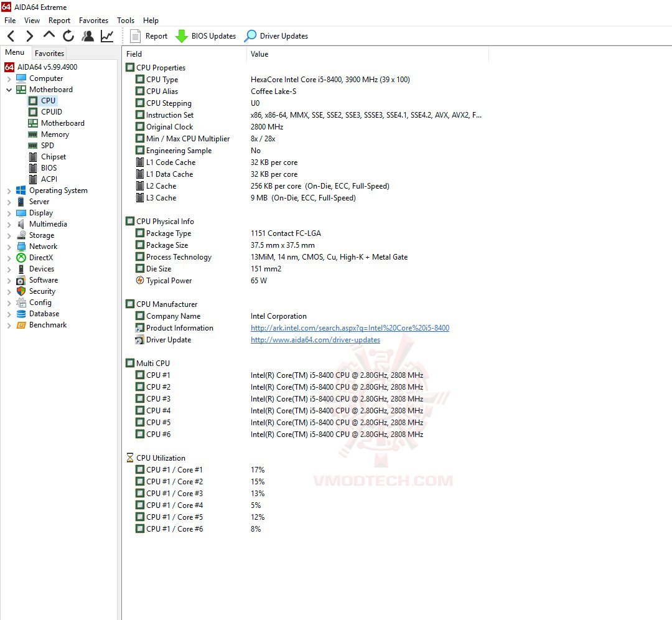The image size is (672, 620).
Task: Click the Field column header
Action: 184,54
